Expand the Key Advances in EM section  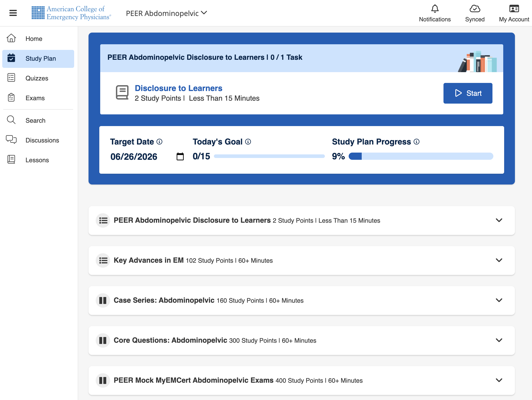[x=499, y=260]
